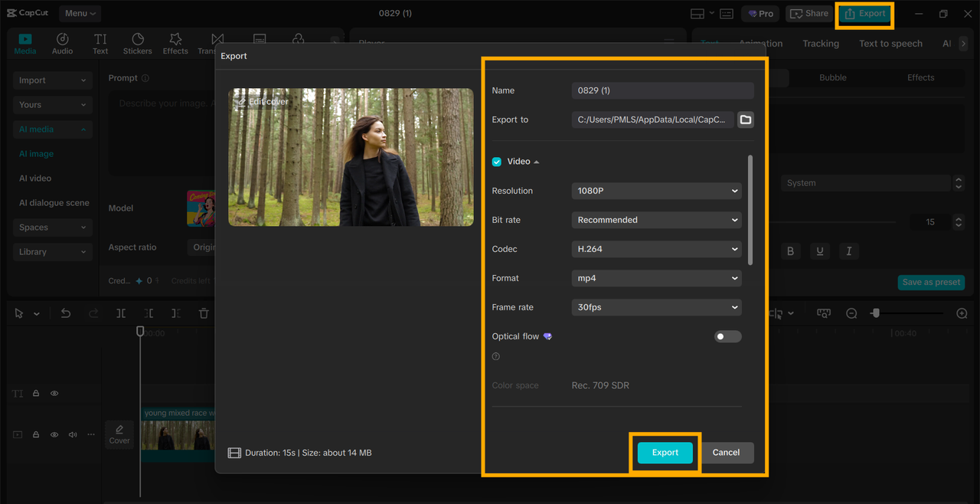
Task: Open the Bit rate dropdown showing Recommended
Action: pos(657,220)
